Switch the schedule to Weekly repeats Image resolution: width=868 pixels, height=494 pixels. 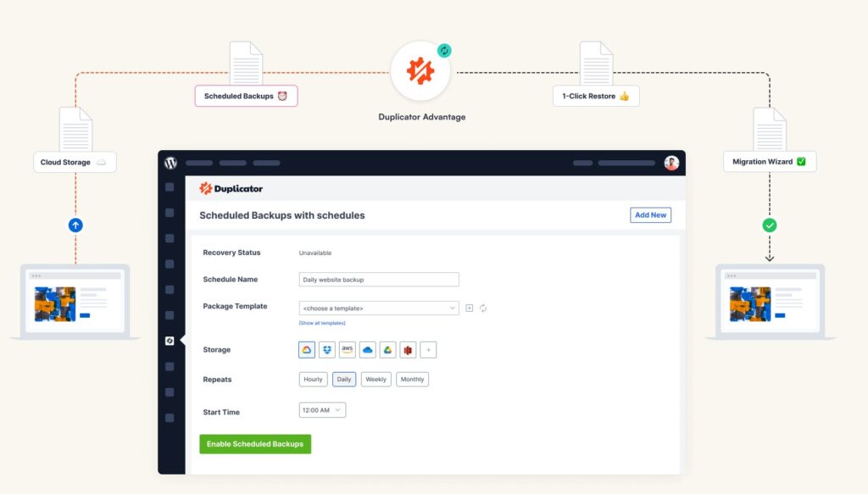coord(376,379)
